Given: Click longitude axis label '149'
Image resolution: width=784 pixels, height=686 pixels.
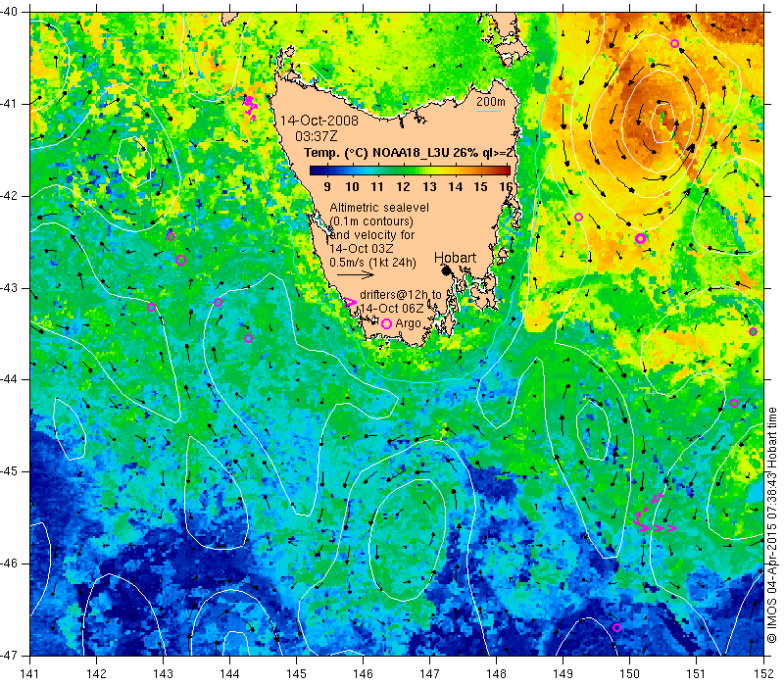Looking at the screenshot, I should point(563,674).
